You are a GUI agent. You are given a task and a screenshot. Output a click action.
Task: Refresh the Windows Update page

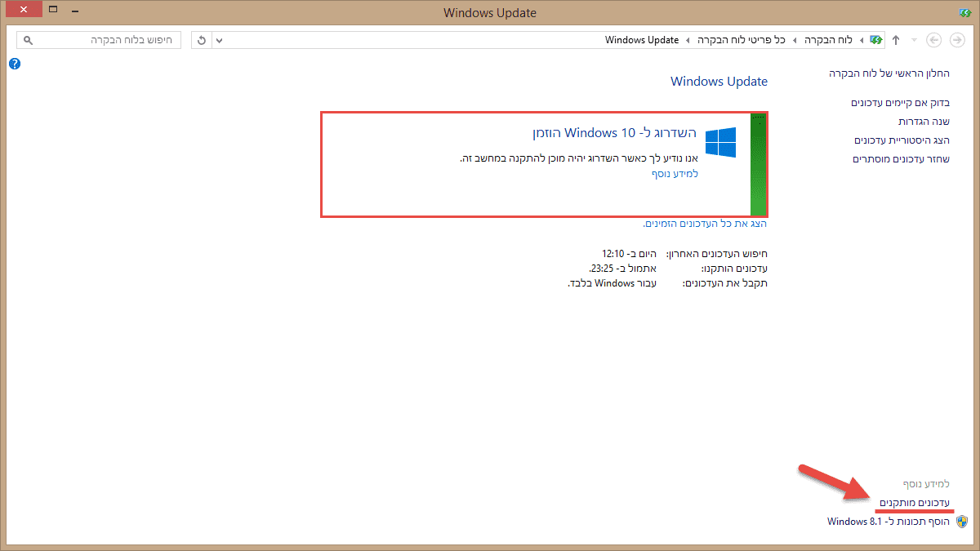tap(202, 40)
